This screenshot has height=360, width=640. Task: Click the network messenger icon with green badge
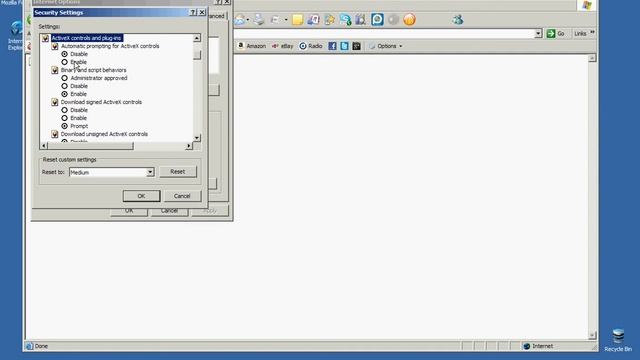(345, 20)
